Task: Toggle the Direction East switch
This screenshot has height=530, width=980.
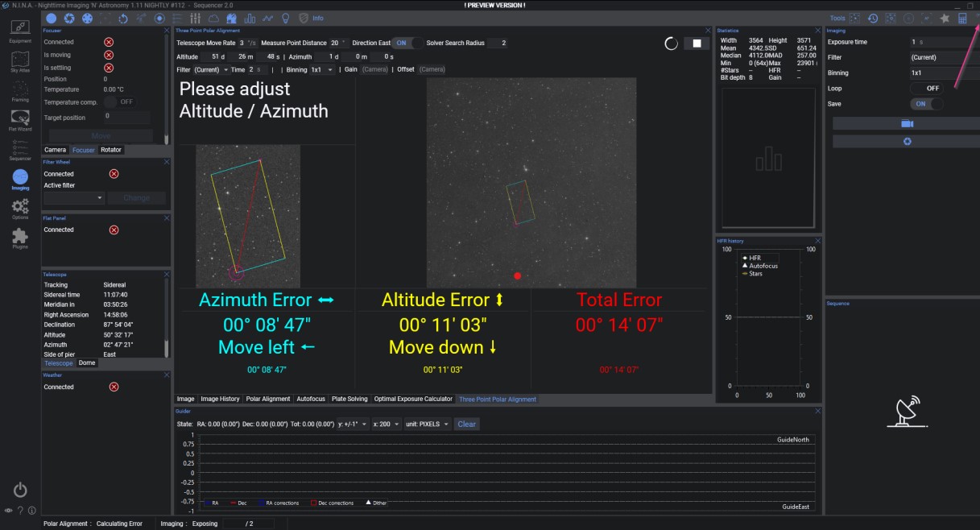Action: point(407,43)
